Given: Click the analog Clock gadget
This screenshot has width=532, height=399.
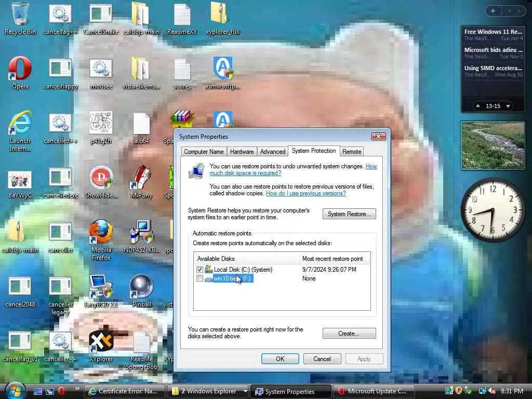Looking at the screenshot, I should 493,210.
